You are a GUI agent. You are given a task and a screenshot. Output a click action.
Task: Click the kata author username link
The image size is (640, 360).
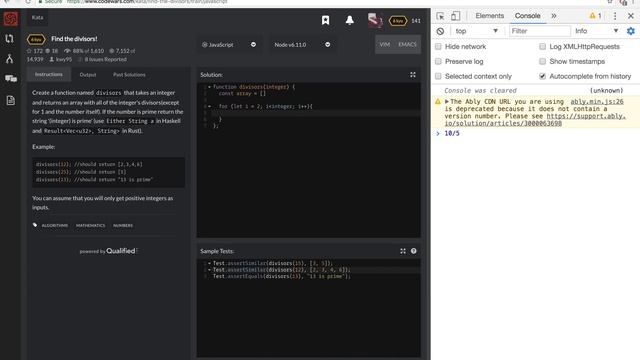click(x=64, y=60)
